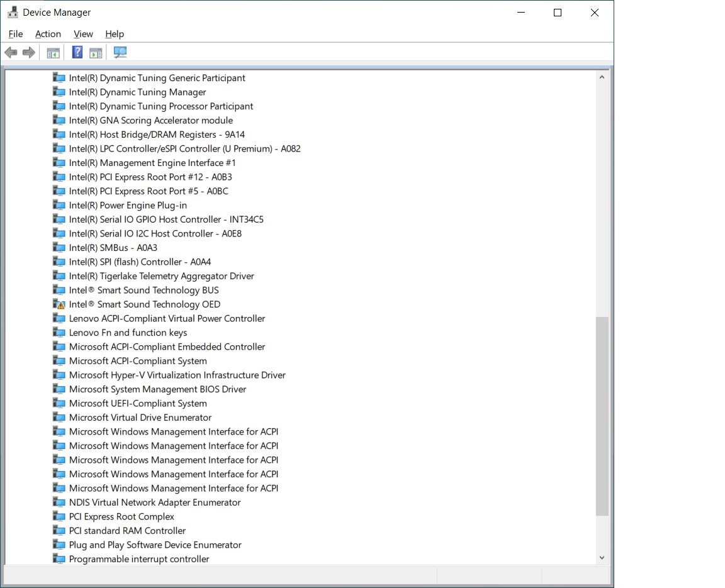Select Intel(R) SPI (flash) Controller - A0A4

pos(140,262)
